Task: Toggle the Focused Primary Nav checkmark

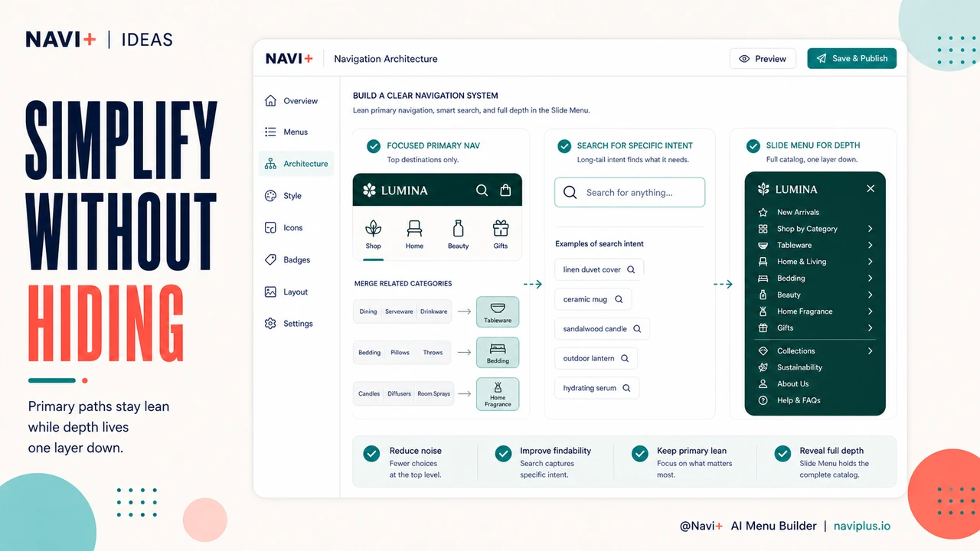Action: (373, 146)
